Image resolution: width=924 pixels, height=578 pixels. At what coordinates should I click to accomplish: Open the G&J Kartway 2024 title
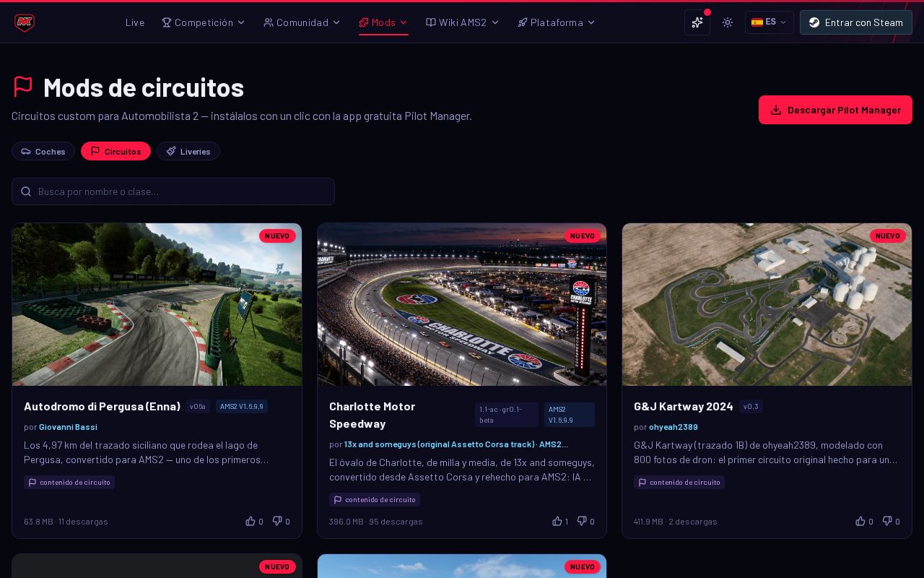click(x=684, y=406)
